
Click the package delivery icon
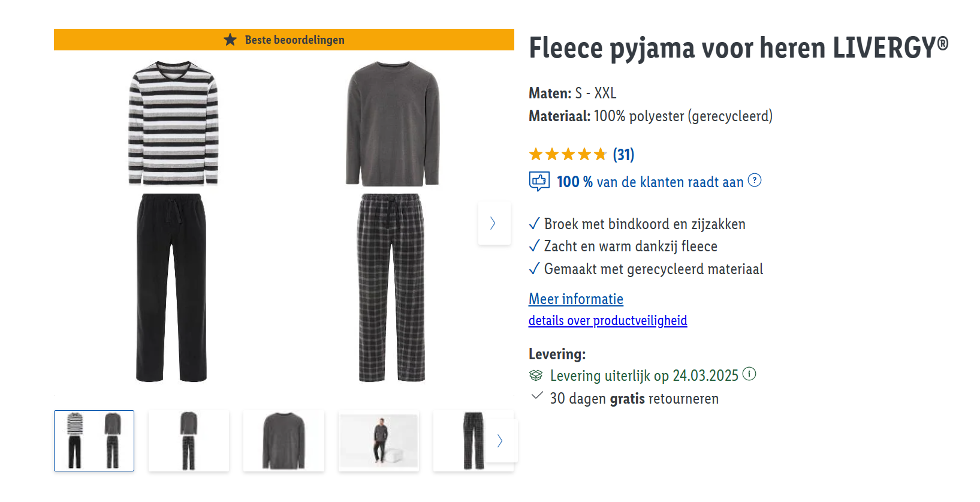point(536,375)
